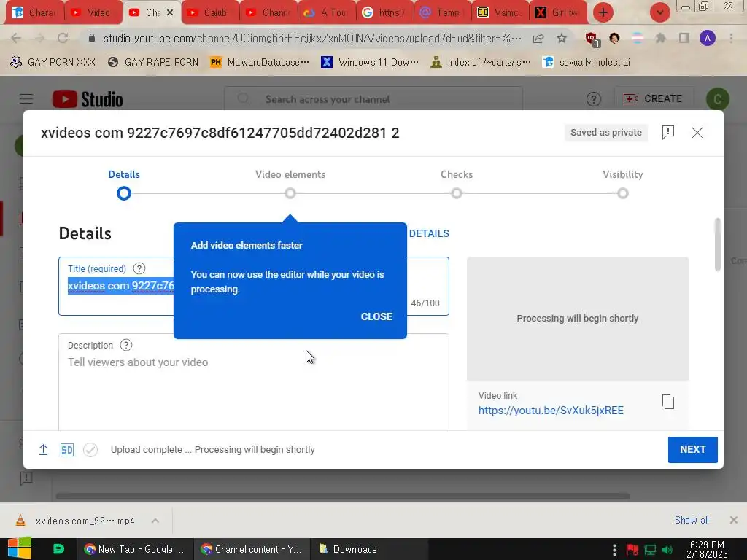Open the youtu.be video link

click(x=551, y=411)
